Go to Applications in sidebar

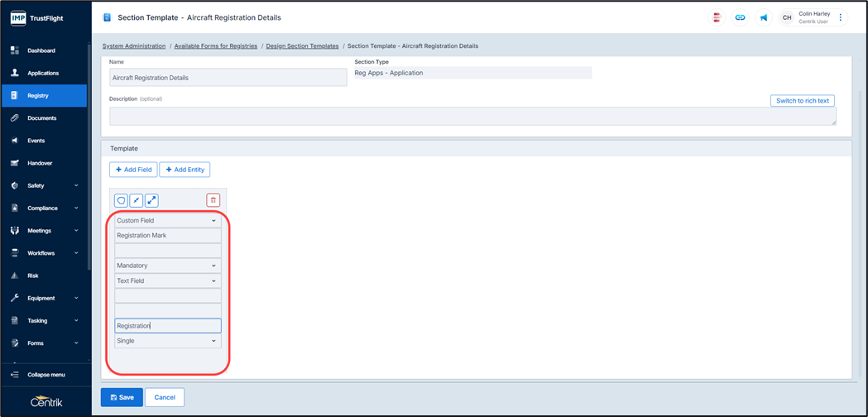coord(45,73)
